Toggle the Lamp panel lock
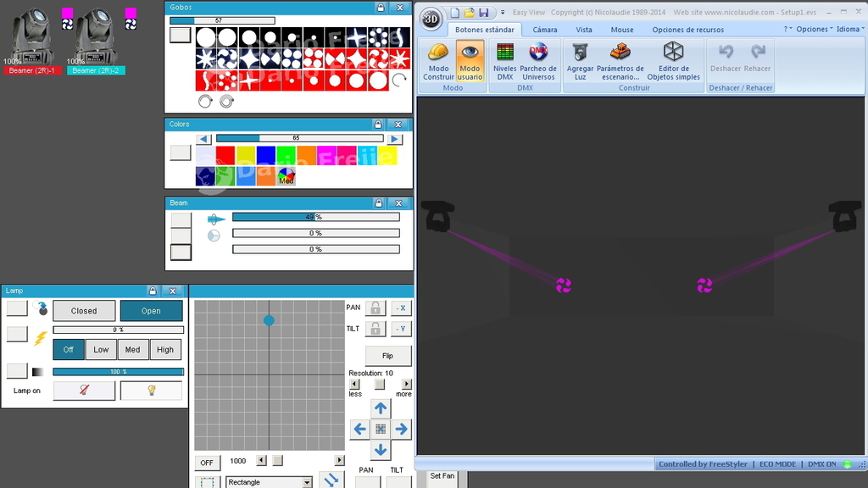868x488 pixels. point(153,291)
